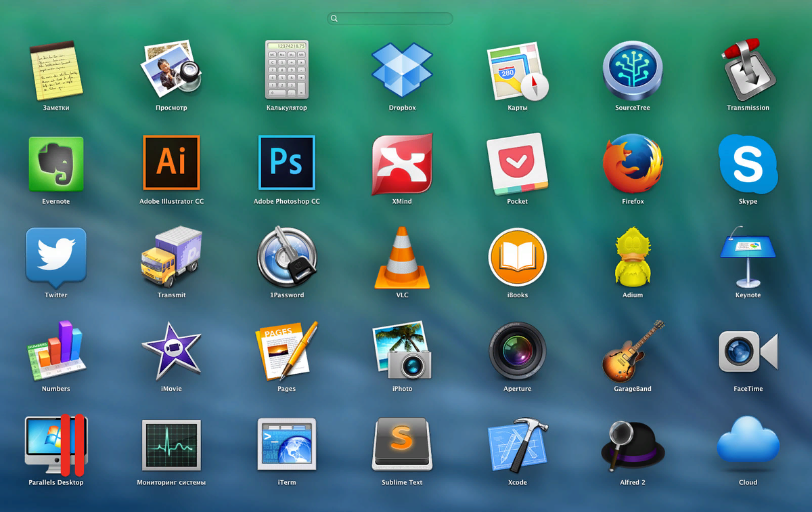Launch the Просмотр preview app
The width and height of the screenshot is (812, 512).
click(x=171, y=70)
